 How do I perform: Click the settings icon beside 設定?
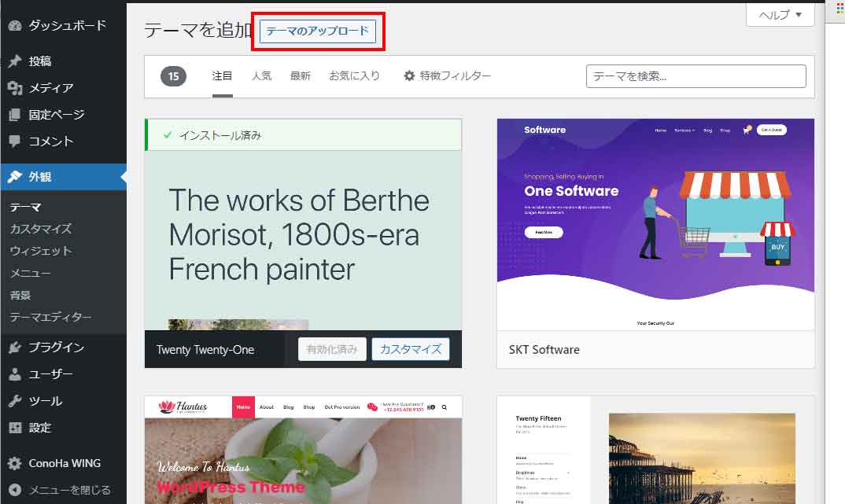tap(15, 428)
